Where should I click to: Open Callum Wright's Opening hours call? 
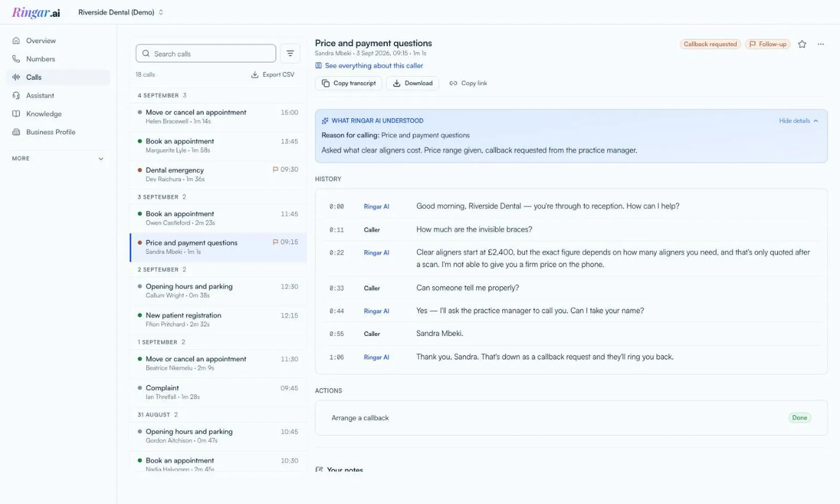(218, 290)
